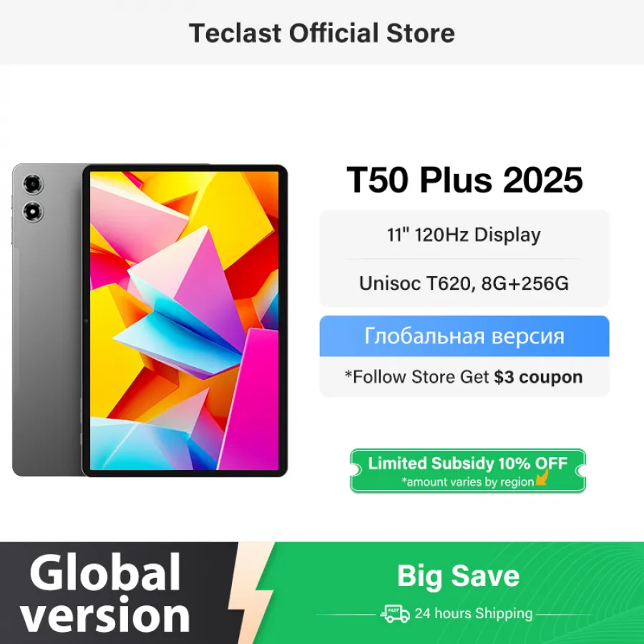Image resolution: width=644 pixels, height=644 pixels.
Task: Click the Follow Store $3 coupon text
Action: pos(464,376)
